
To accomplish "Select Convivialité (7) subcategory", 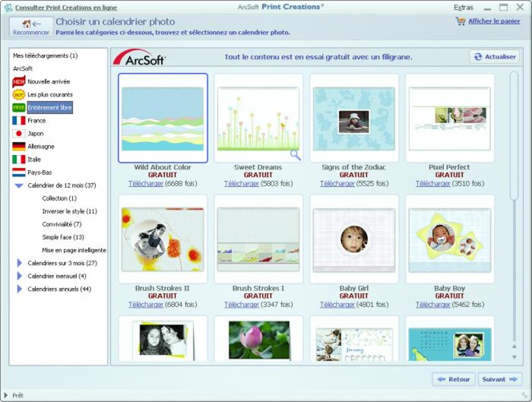I will coord(62,224).
